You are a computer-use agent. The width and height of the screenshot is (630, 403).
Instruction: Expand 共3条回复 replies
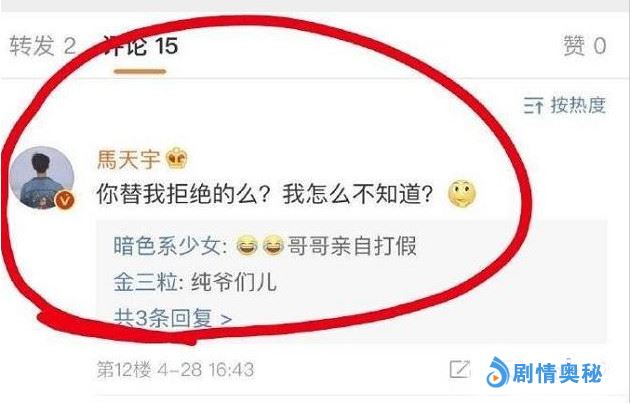tap(173, 319)
